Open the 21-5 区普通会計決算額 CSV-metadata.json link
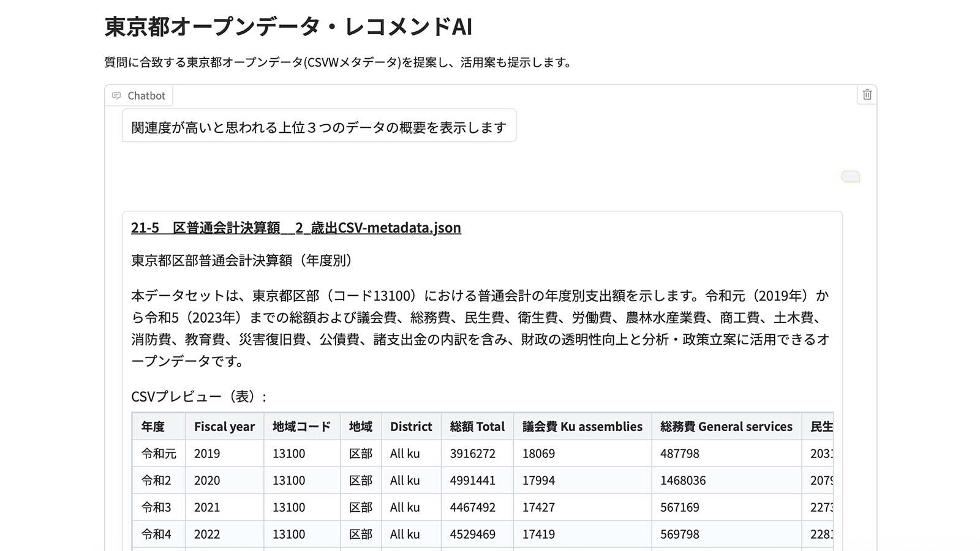 [x=296, y=228]
